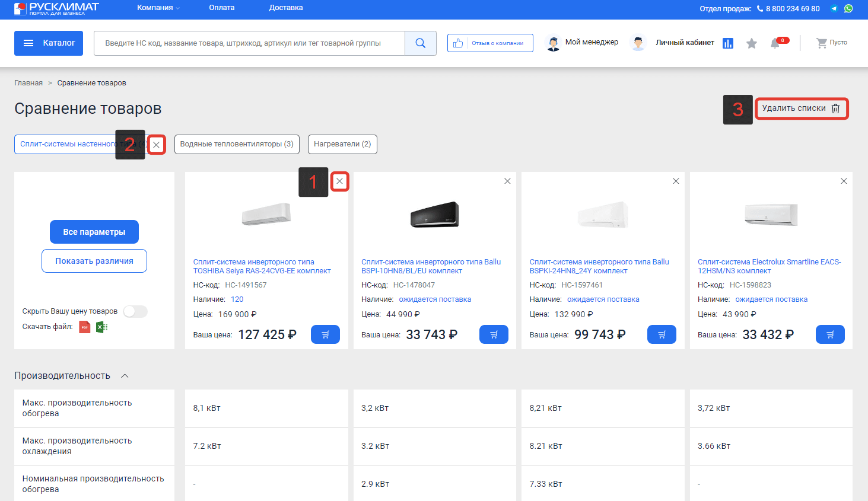The height and width of the screenshot is (501, 868).
Task: Click the Мой менеджер avatar
Action: [x=553, y=43]
